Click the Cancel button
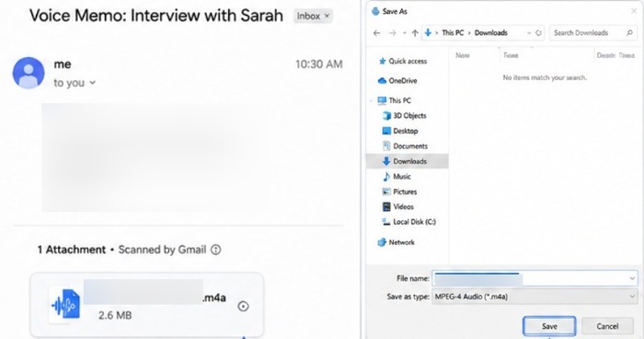The height and width of the screenshot is (339, 644). pyautogui.click(x=607, y=326)
